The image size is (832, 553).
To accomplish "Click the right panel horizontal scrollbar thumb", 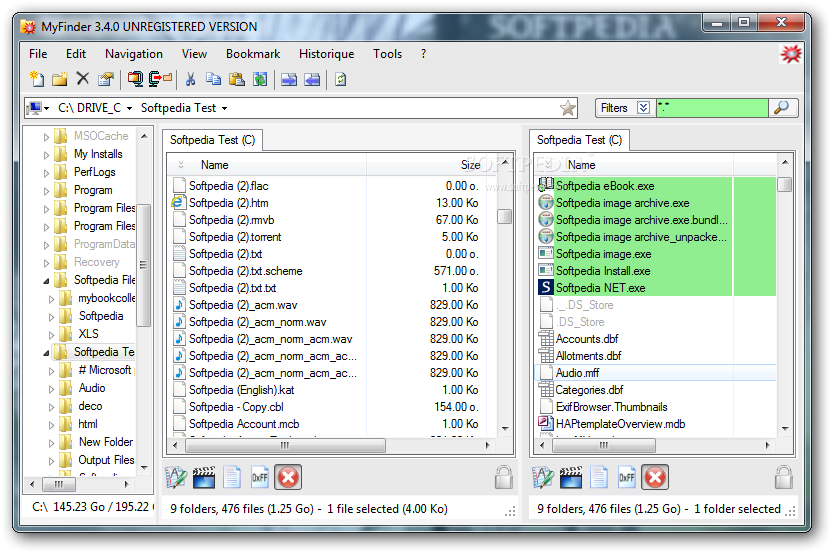I will point(604,445).
